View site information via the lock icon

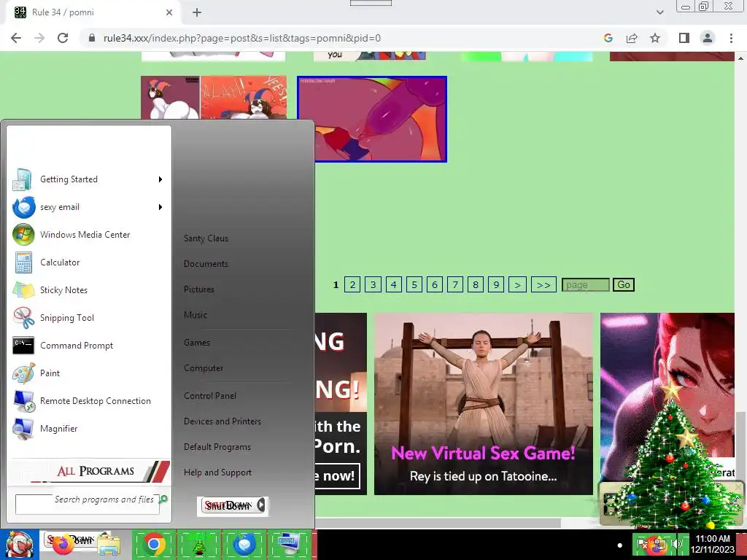click(x=92, y=38)
